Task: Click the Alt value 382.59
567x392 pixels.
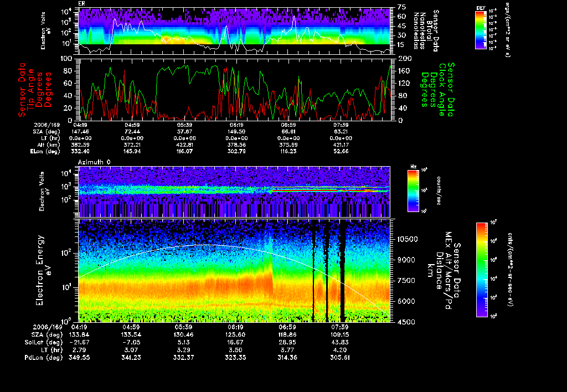Action: pos(80,143)
